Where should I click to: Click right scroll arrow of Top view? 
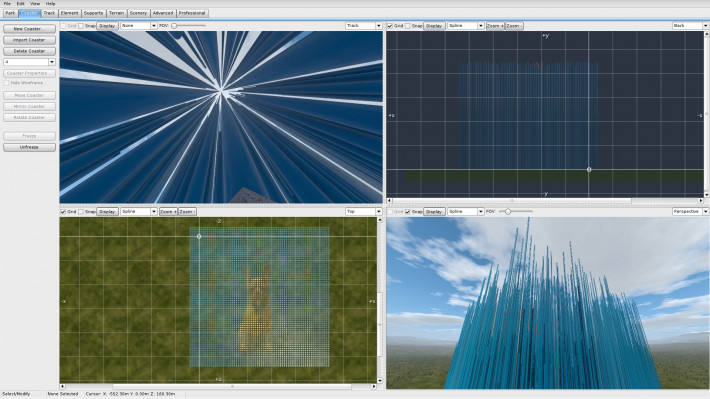click(x=374, y=386)
